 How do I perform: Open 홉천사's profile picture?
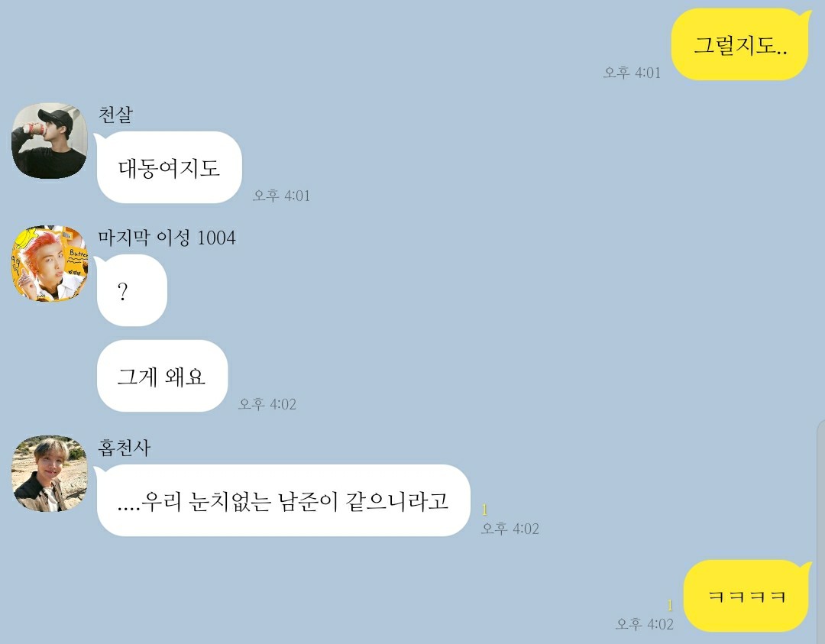click(50, 474)
